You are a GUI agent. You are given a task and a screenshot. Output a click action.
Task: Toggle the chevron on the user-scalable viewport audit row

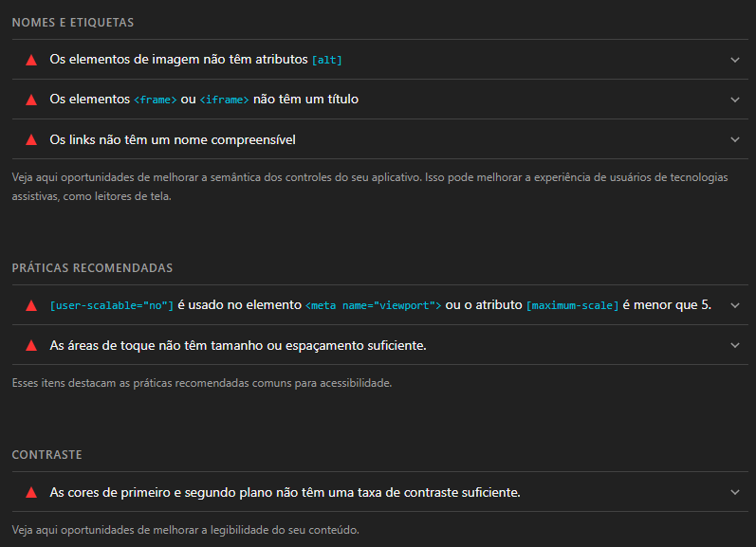coord(734,305)
